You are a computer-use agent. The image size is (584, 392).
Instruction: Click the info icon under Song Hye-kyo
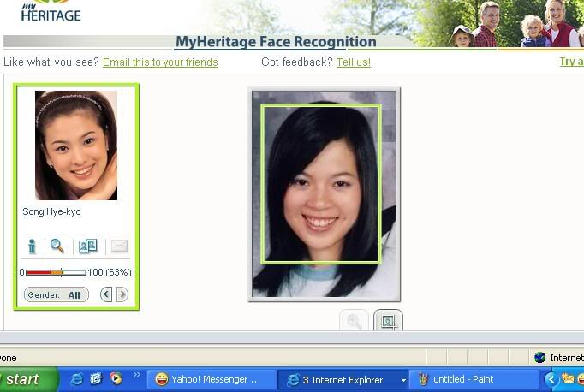tap(32, 246)
